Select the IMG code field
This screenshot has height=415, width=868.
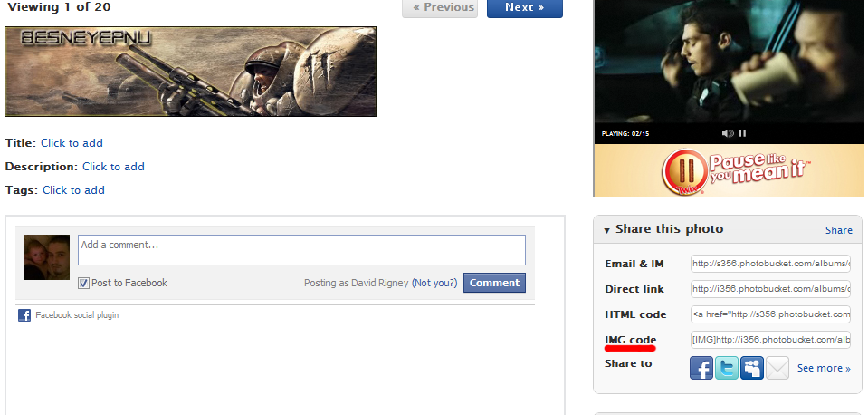(x=770, y=340)
